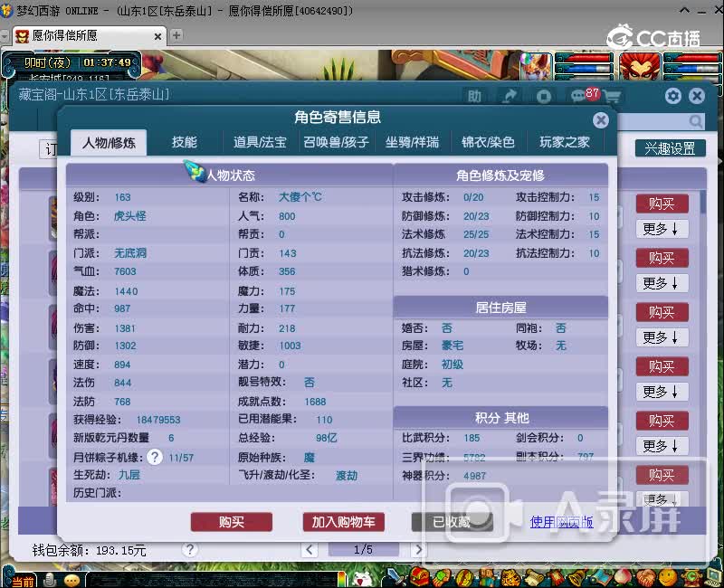This screenshot has width=724, height=588.
Task: Click the 门派 value 无底洞
Action: tap(130, 252)
